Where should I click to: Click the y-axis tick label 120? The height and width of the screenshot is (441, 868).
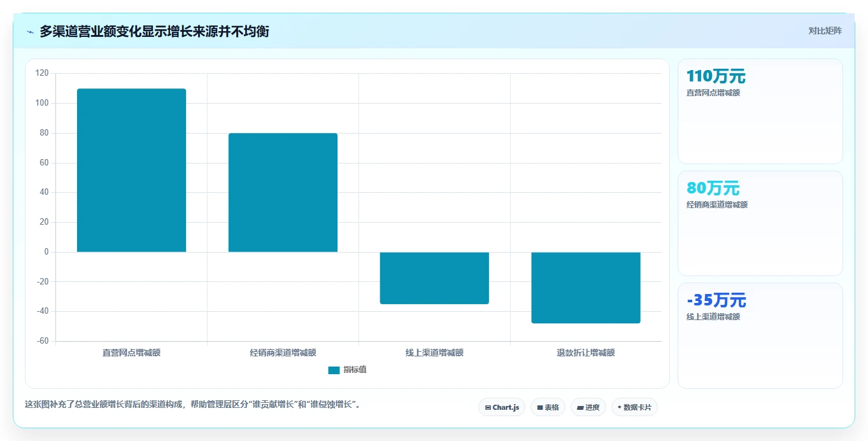click(42, 73)
